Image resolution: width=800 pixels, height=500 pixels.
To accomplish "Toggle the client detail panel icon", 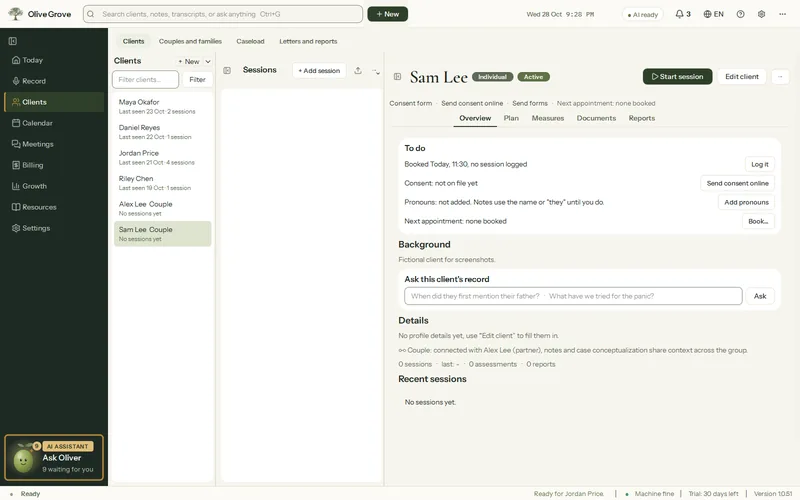I will (x=397, y=77).
